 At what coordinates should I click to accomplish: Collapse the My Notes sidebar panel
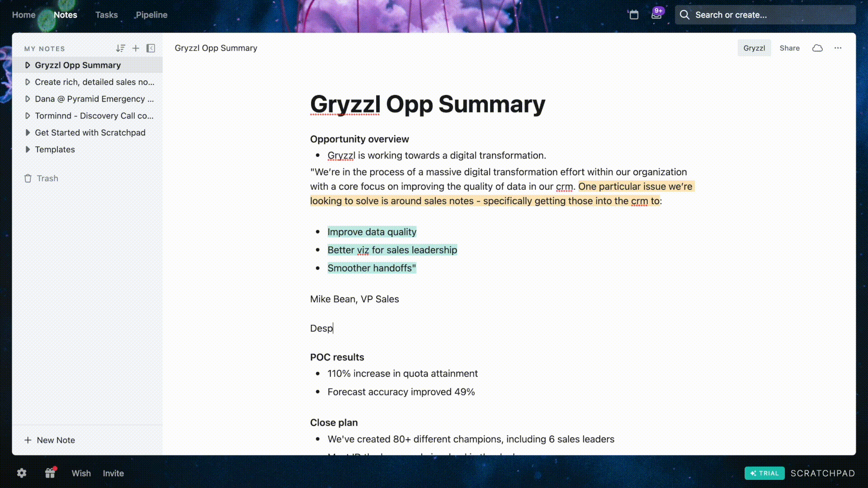click(151, 48)
